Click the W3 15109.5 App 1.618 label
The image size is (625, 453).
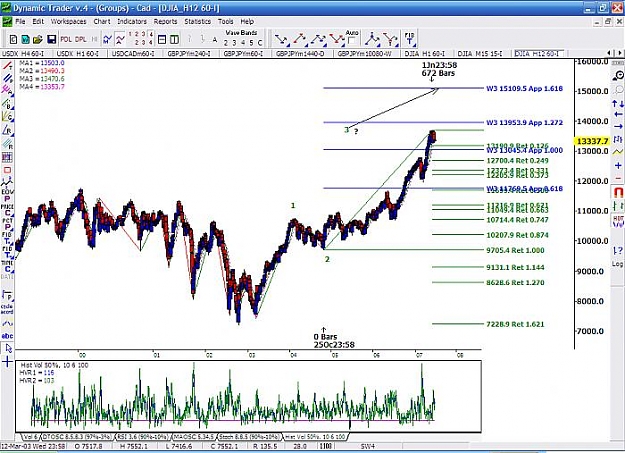(x=524, y=89)
